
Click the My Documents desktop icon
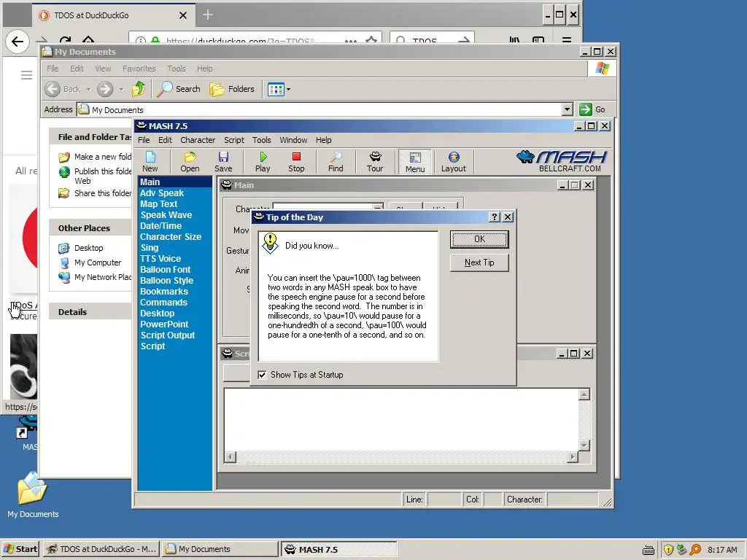coord(32,495)
